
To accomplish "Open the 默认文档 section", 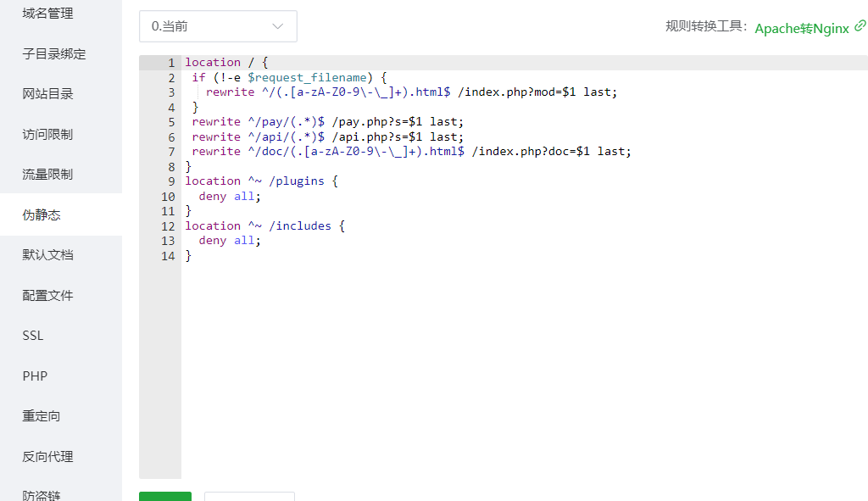I will pos(47,255).
